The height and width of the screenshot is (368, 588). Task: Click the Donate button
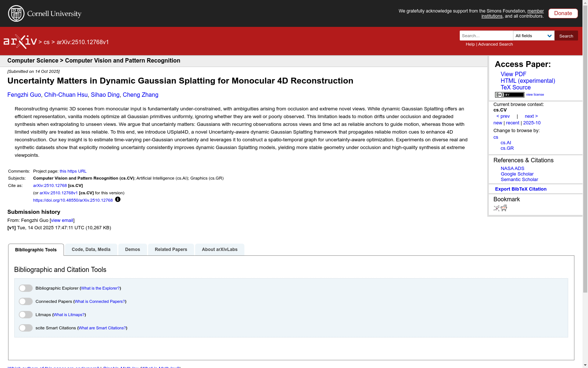[563, 13]
